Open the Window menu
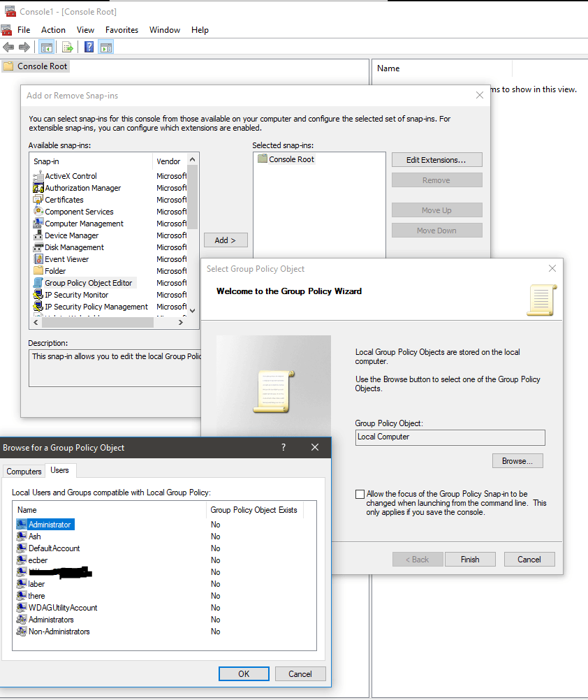588x700 pixels. coord(165,30)
